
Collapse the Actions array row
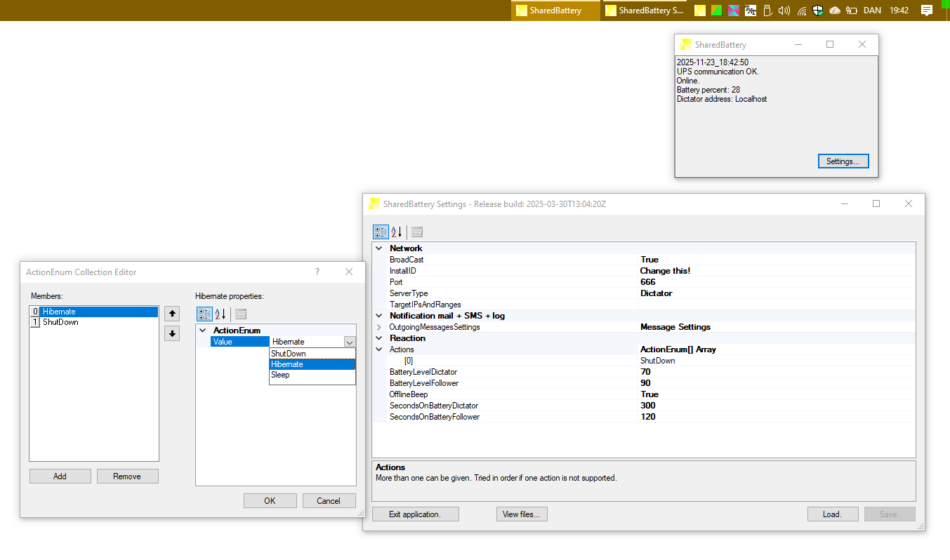pyautogui.click(x=379, y=349)
